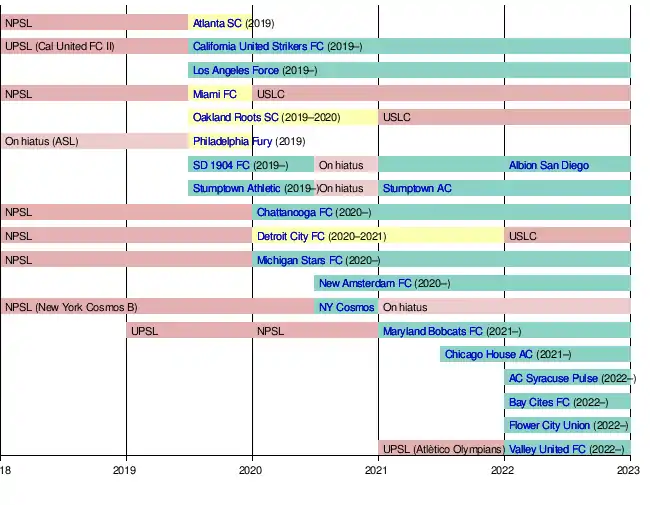Open the Stumptown Athletic link
650x505 pixels.
point(237,189)
